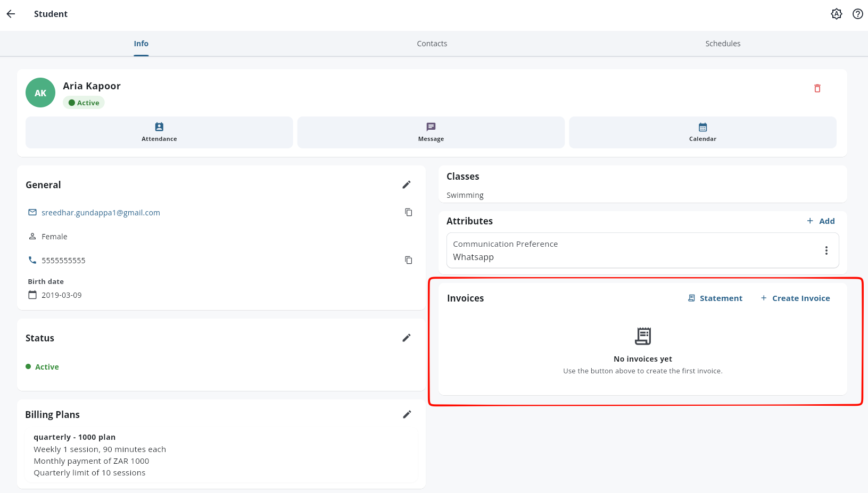This screenshot has height=493, width=868.
Task: Click the green Active status in Status card
Action: pos(42,367)
